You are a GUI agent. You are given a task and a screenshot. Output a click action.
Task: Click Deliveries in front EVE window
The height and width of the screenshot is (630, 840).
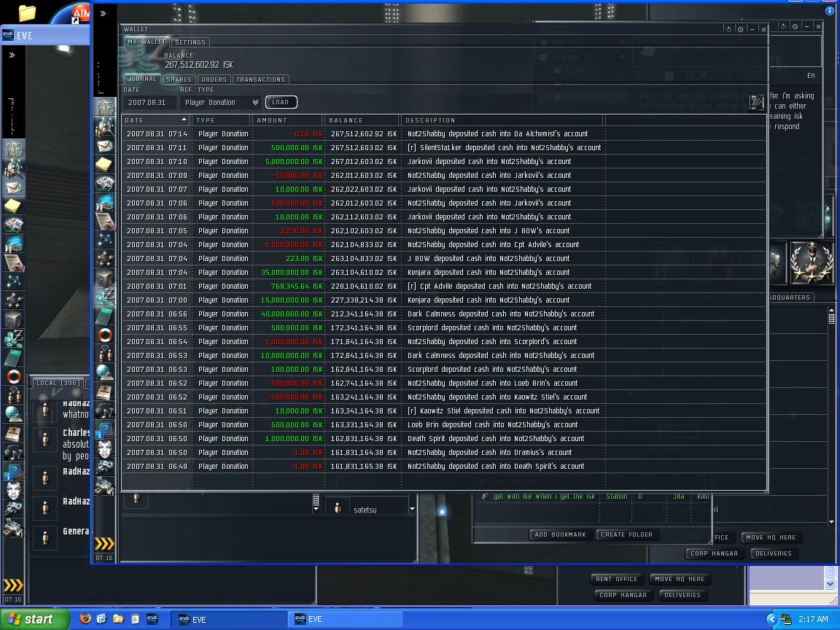coord(774,553)
